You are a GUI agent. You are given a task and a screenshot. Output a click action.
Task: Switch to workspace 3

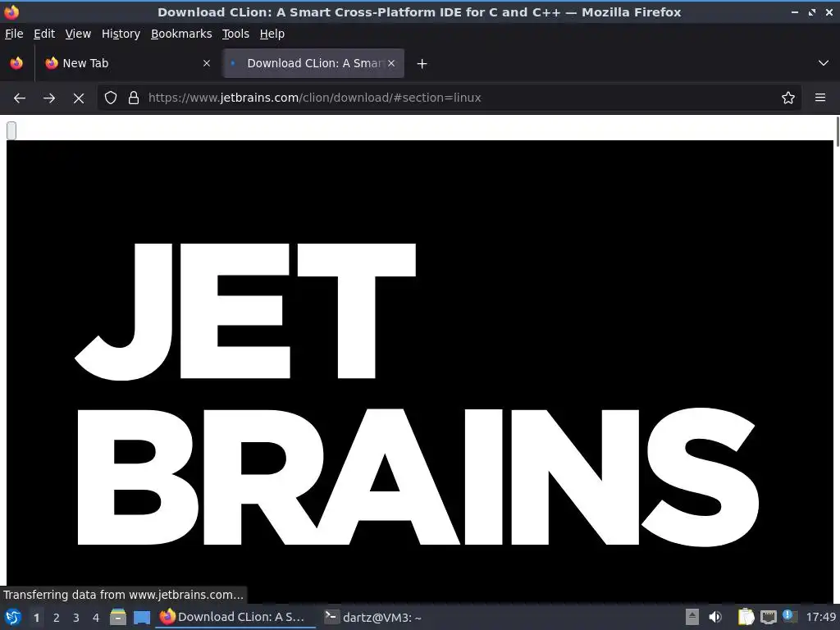pyautogui.click(x=76, y=618)
